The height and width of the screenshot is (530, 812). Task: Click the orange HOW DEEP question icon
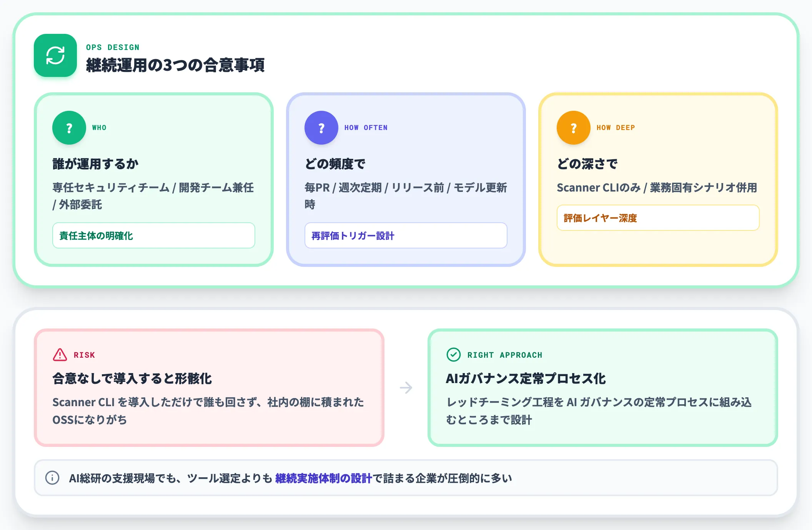click(x=574, y=128)
